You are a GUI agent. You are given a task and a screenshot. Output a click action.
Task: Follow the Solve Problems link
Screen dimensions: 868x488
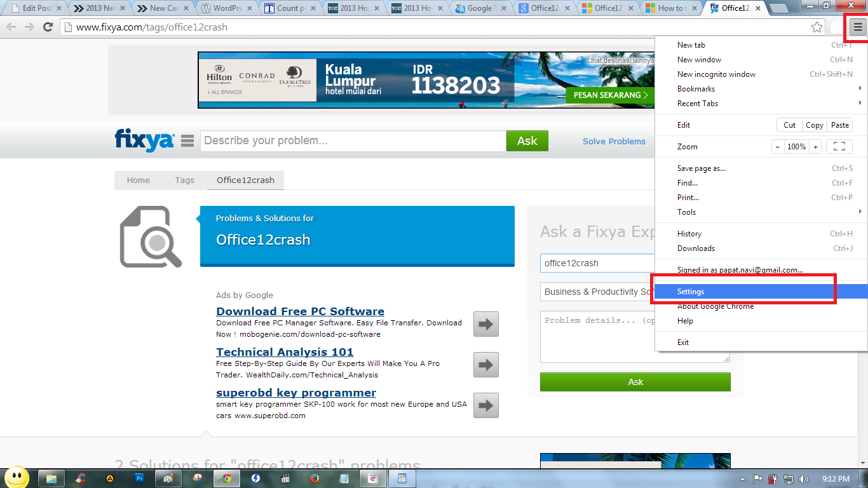coord(614,141)
